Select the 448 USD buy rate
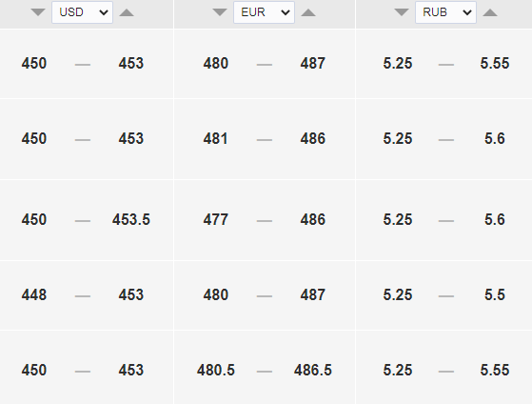532x404 pixels. tap(34, 294)
